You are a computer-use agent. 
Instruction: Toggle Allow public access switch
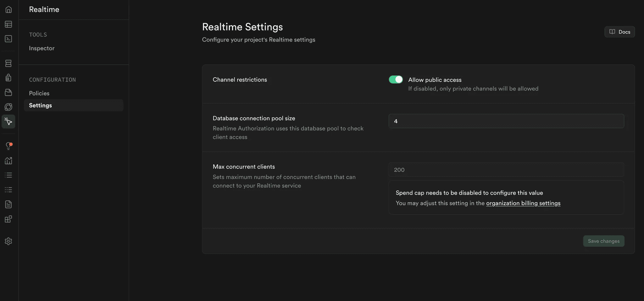click(x=396, y=79)
